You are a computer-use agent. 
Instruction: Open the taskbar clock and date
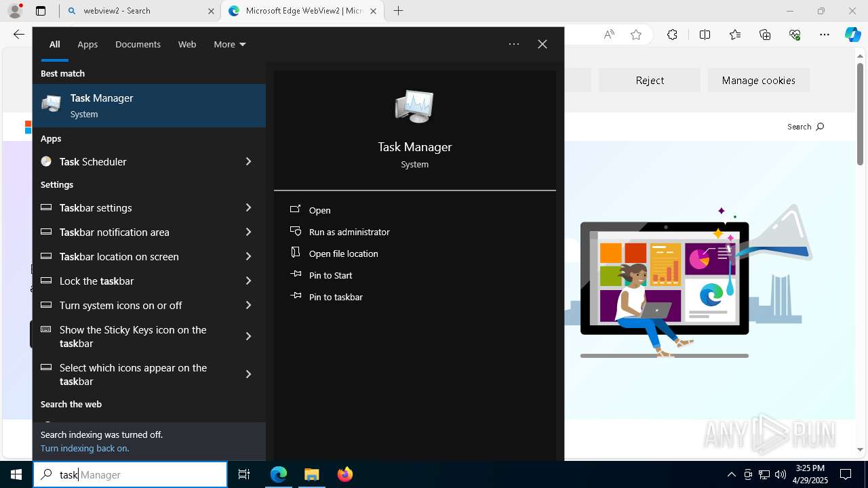810,474
